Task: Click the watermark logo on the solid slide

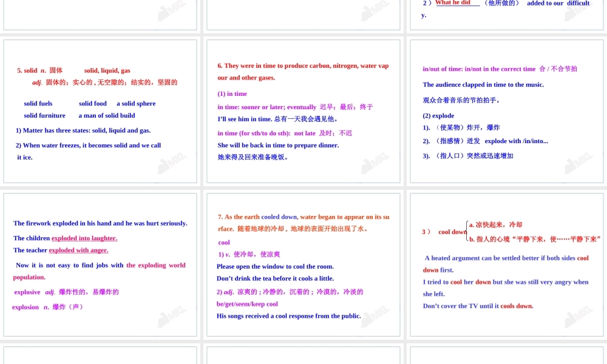Action: [x=172, y=164]
